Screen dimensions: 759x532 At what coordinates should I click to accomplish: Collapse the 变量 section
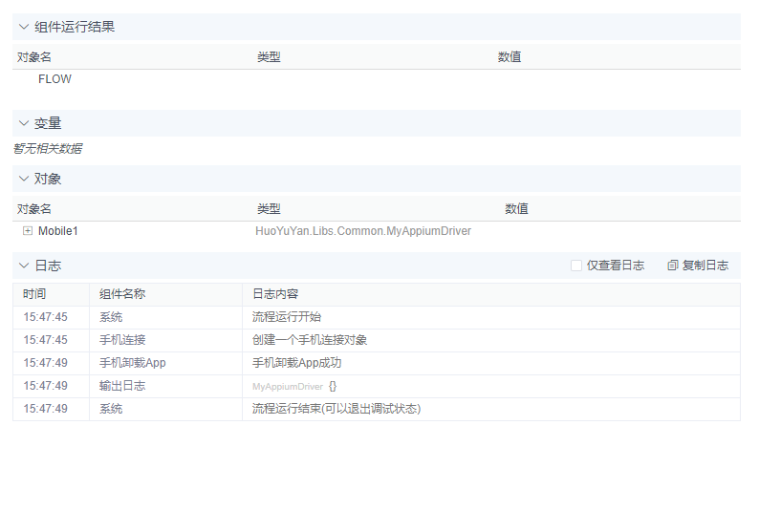coord(24,123)
